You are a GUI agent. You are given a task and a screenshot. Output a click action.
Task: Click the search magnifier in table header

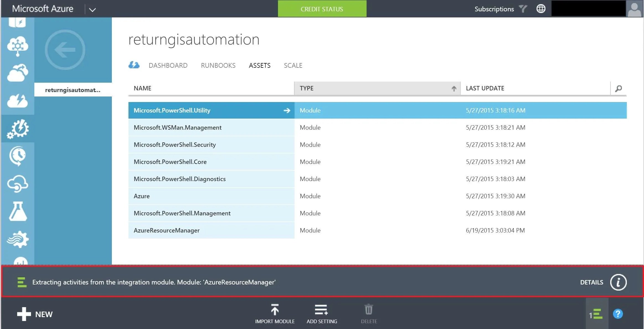coord(619,88)
